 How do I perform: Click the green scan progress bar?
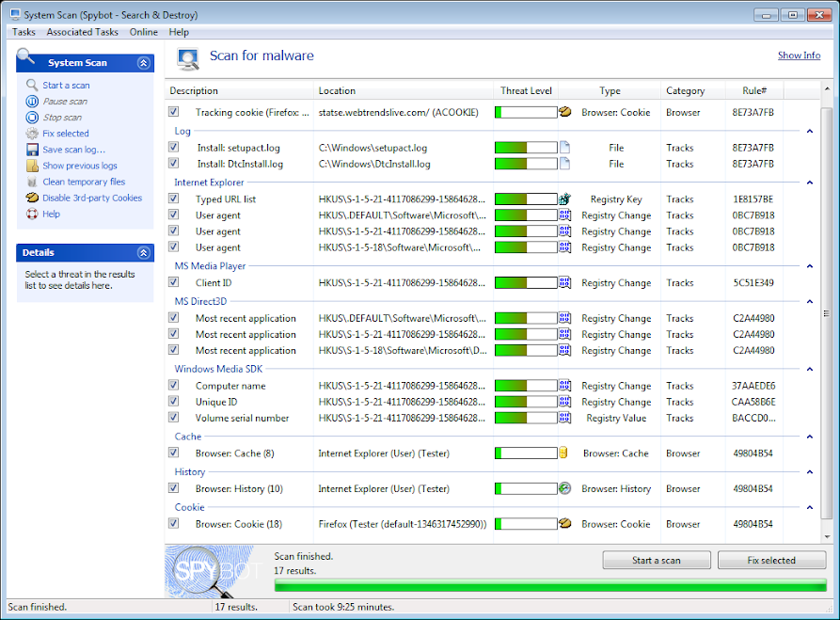tap(550, 586)
